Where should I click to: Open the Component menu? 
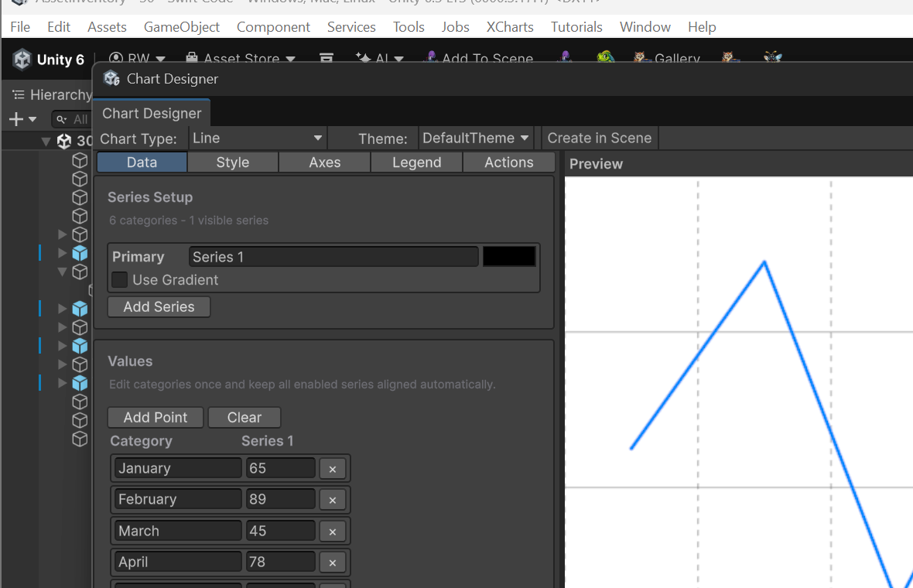point(273,27)
